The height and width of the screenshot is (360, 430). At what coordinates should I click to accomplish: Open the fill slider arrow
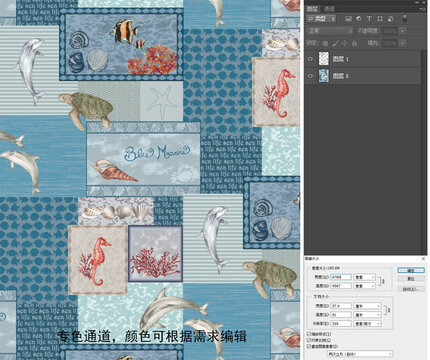click(x=403, y=43)
